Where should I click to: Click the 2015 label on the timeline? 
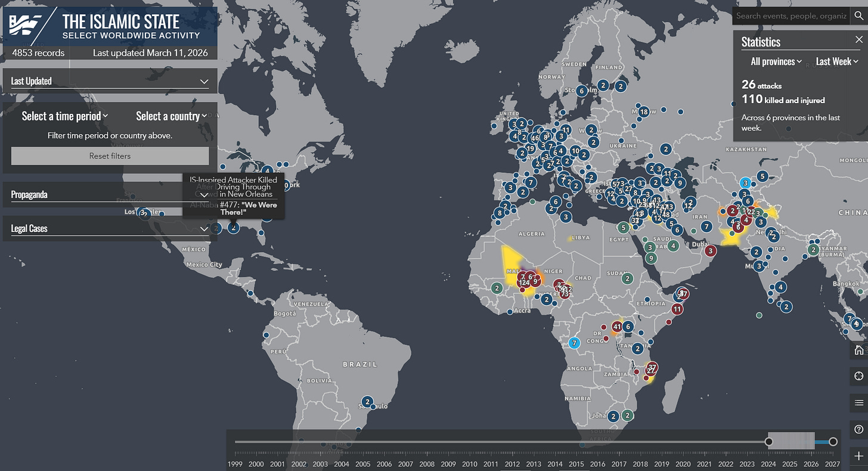coord(576,464)
